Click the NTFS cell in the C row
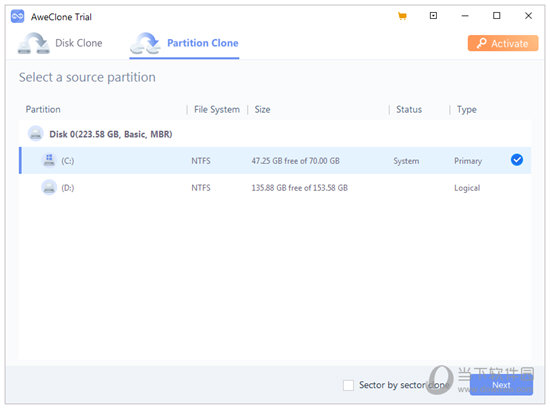Screen dimensions: 550x409 pos(201,161)
